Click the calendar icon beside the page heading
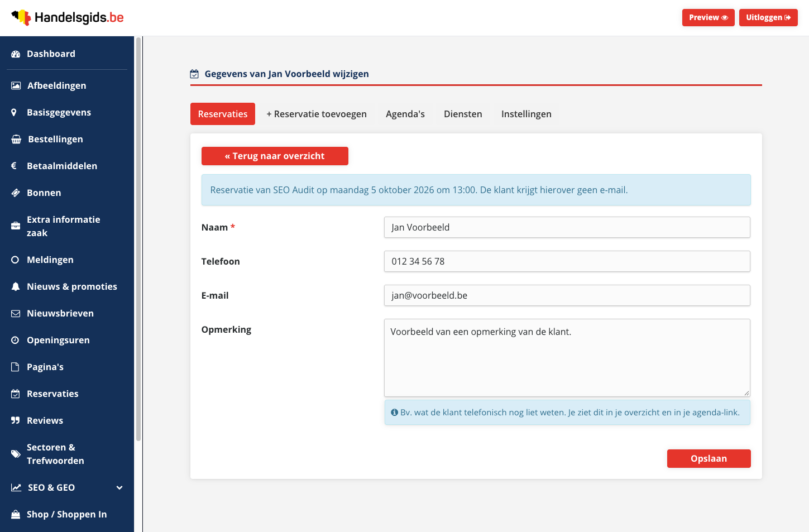The width and height of the screenshot is (809, 532). coord(194,74)
